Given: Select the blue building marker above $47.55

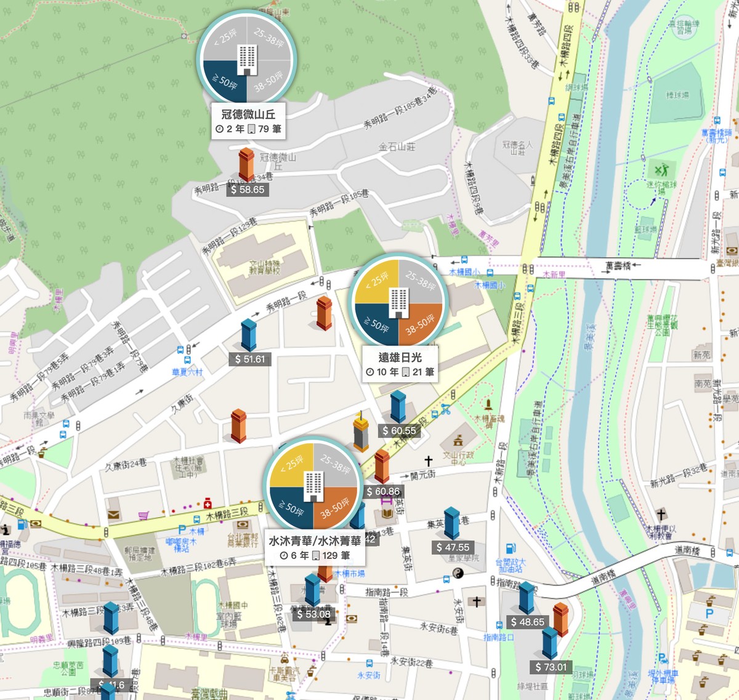Looking at the screenshot, I should pyautogui.click(x=452, y=523).
